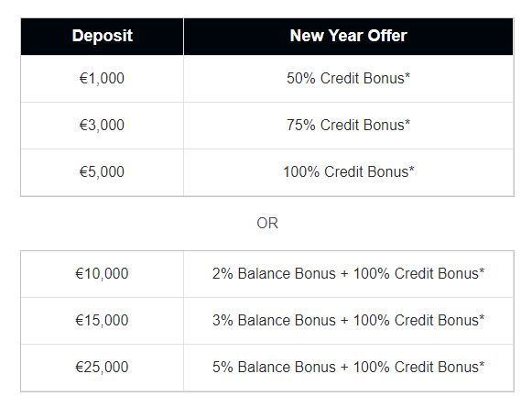532x407 pixels.
Task: Select the €3,000 deposit cell
Action: (x=103, y=126)
